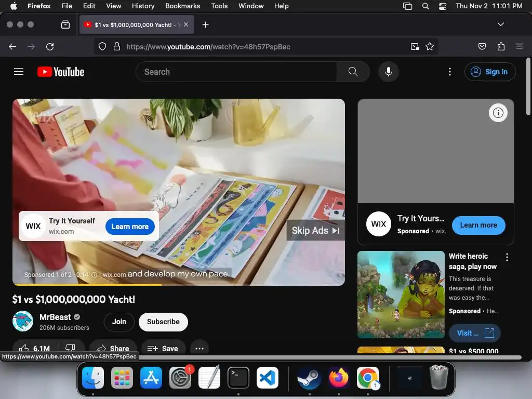Image resolution: width=532 pixels, height=399 pixels.
Task: Reload the current page
Action: [50, 46]
